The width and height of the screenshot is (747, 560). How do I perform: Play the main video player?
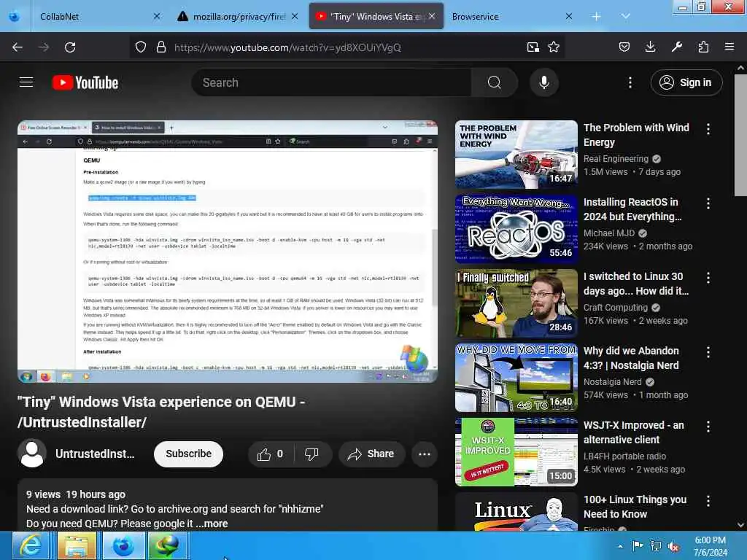pyautogui.click(x=228, y=252)
